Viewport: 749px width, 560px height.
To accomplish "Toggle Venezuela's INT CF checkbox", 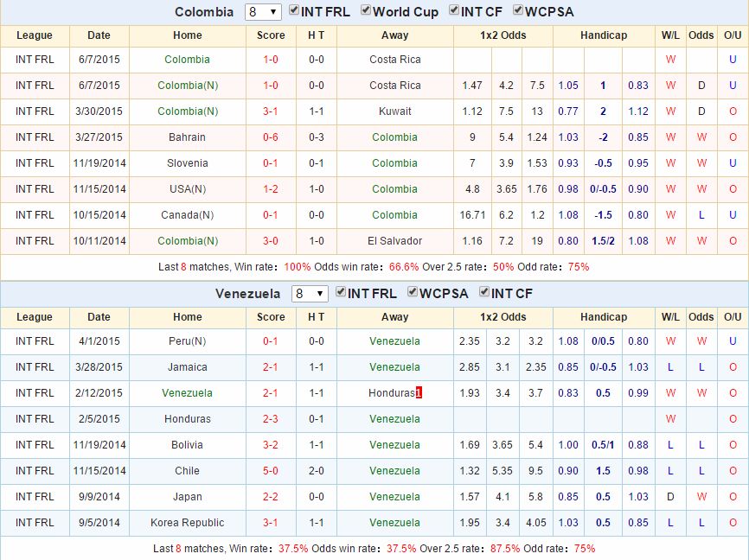I will coord(483,292).
